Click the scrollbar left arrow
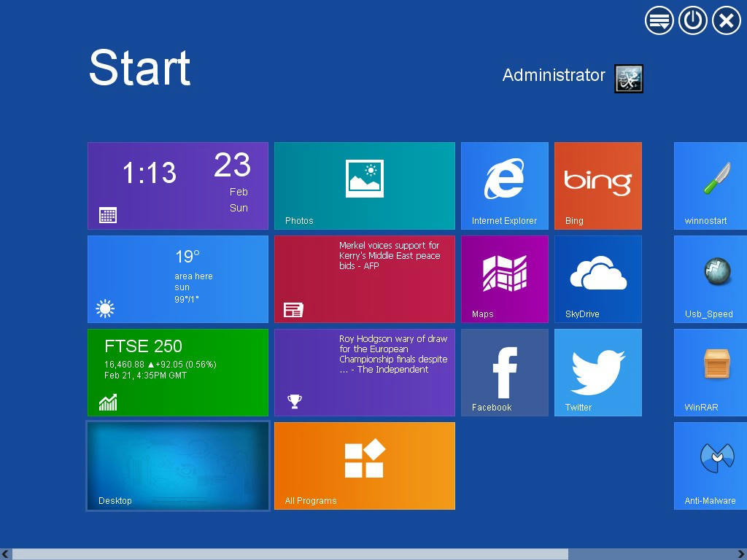The image size is (747, 560). coord(5,554)
